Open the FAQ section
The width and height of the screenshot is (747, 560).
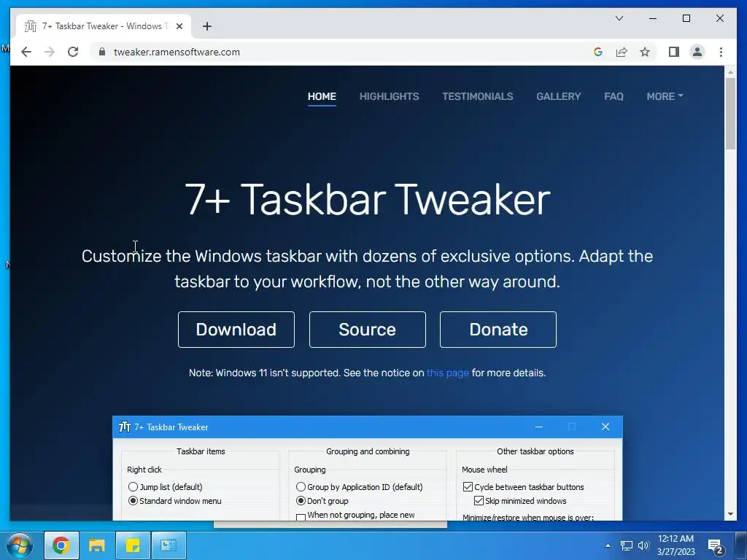pos(614,97)
